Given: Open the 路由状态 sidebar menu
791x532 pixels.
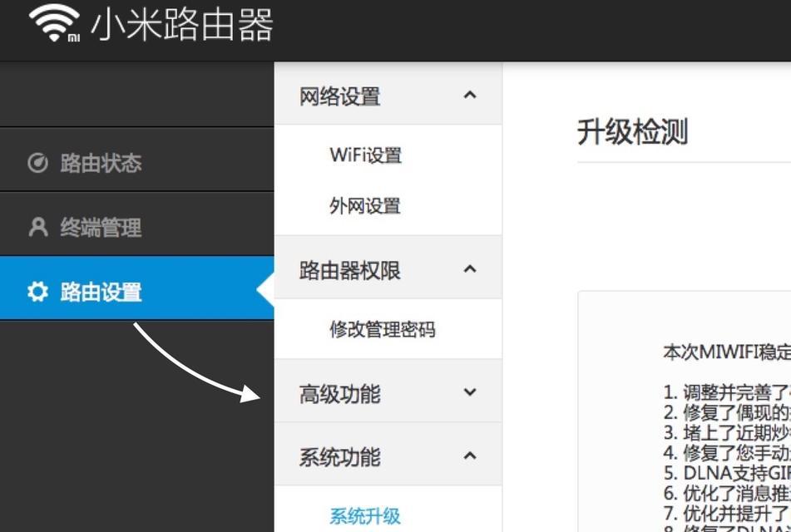Looking at the screenshot, I should tap(136, 160).
